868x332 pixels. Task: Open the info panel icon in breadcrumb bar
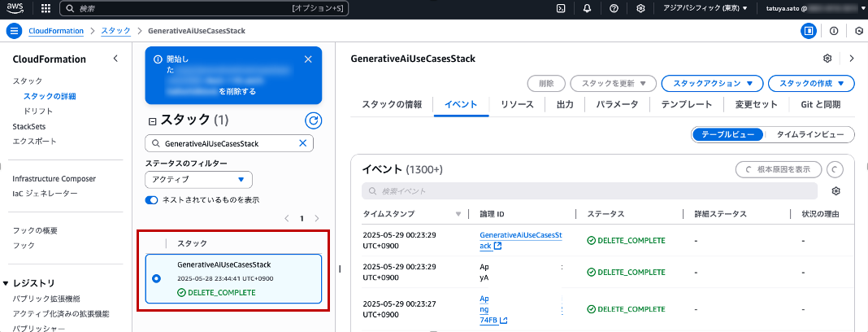coord(834,31)
